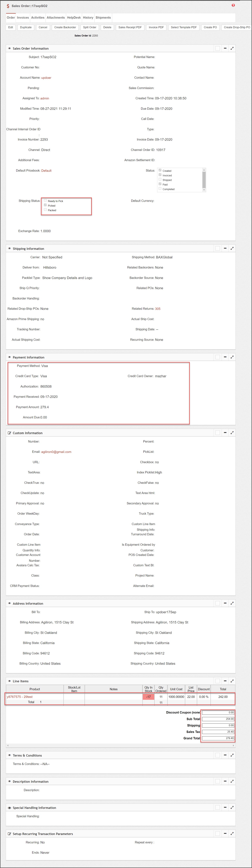
Task: Toggle the Shipped status checkbox
Action: point(160,179)
